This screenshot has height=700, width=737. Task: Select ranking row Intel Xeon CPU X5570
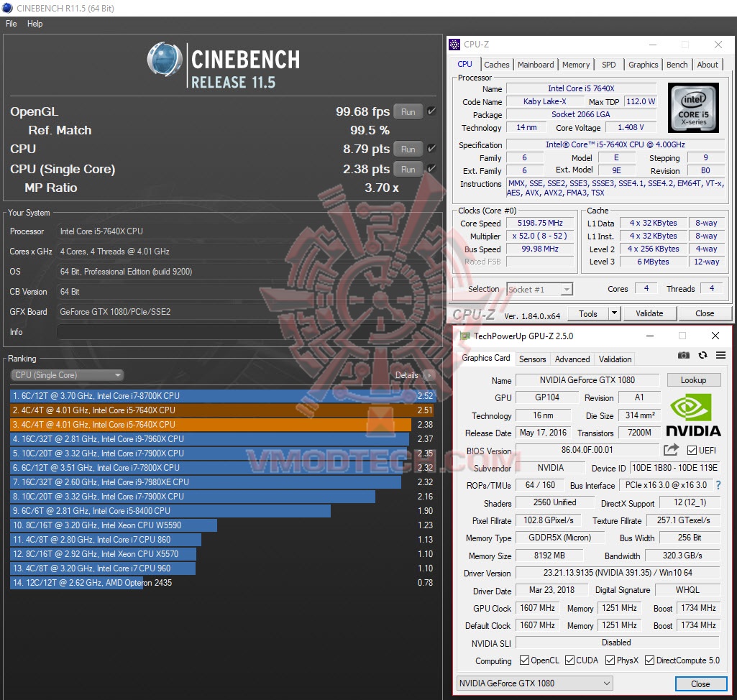[224, 554]
